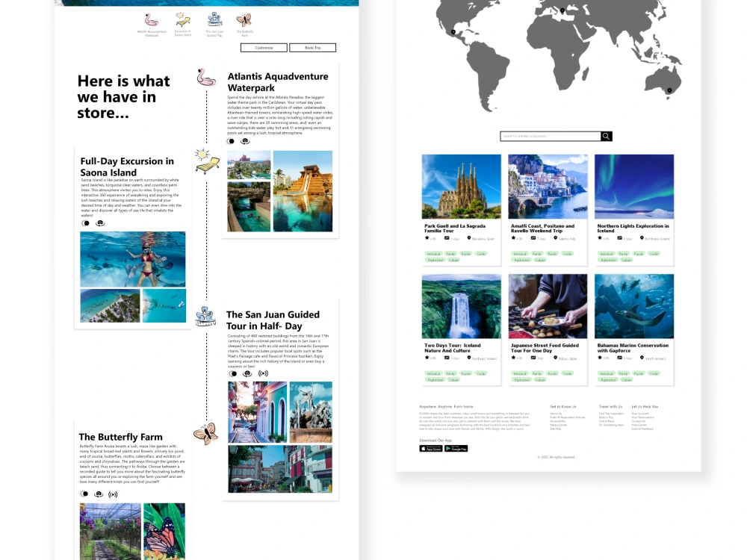747x560 pixels.
Task: Click the App Store download badge
Action: (x=431, y=449)
